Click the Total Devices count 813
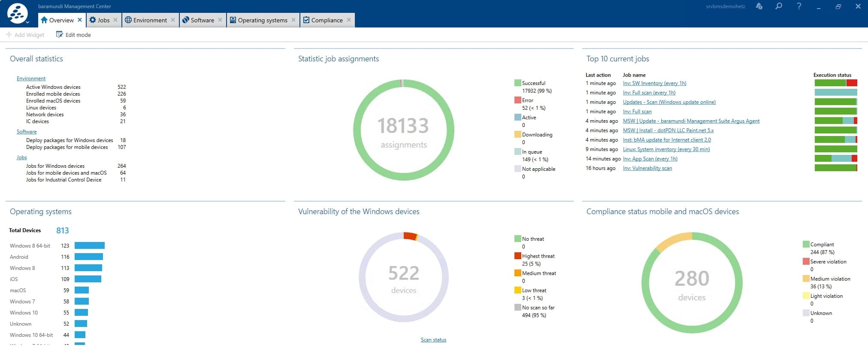The height and width of the screenshot is (363, 868). (x=63, y=230)
